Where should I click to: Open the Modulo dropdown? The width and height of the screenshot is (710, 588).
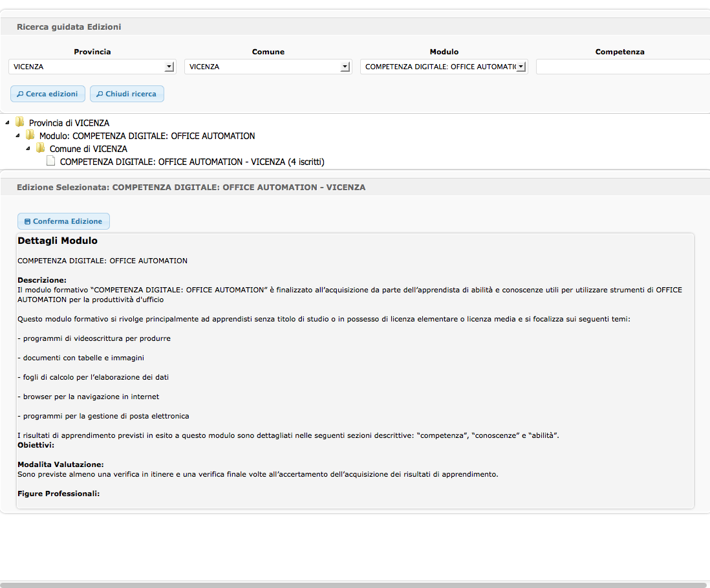[521, 67]
